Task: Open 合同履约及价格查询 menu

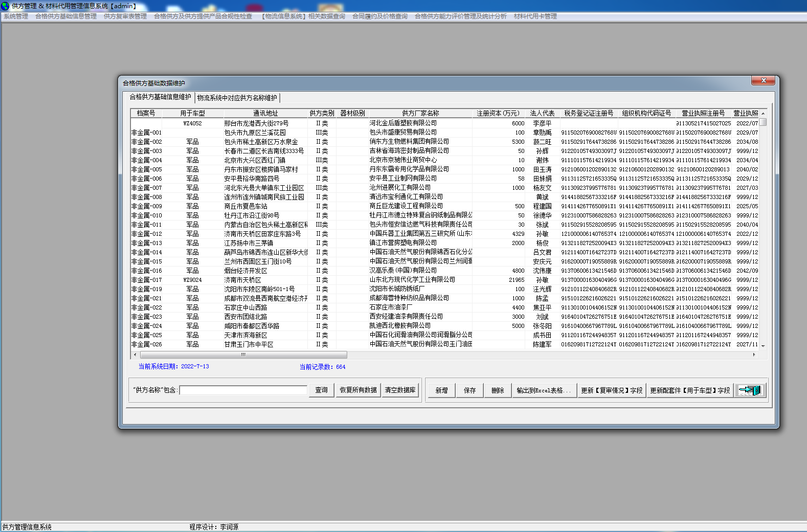Action: (x=380, y=16)
